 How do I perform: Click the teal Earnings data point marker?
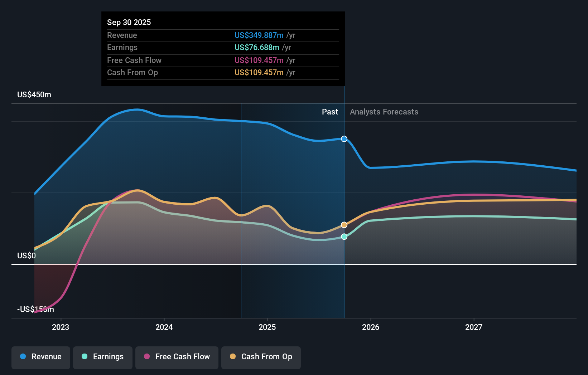coord(344,237)
